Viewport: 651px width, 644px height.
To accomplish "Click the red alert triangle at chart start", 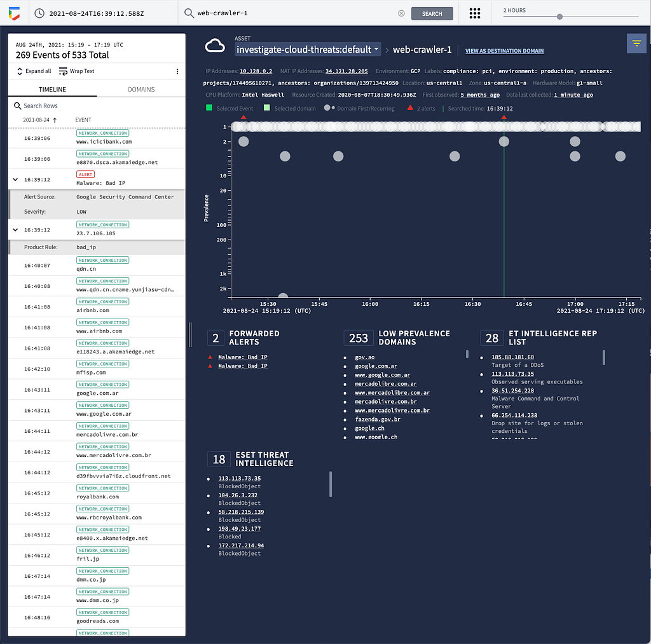I will 243,118.
